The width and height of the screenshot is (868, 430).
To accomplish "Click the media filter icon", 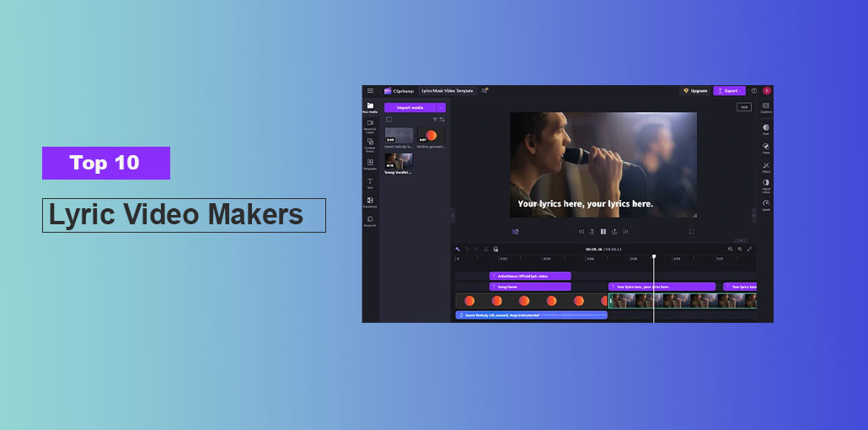I will tap(435, 120).
